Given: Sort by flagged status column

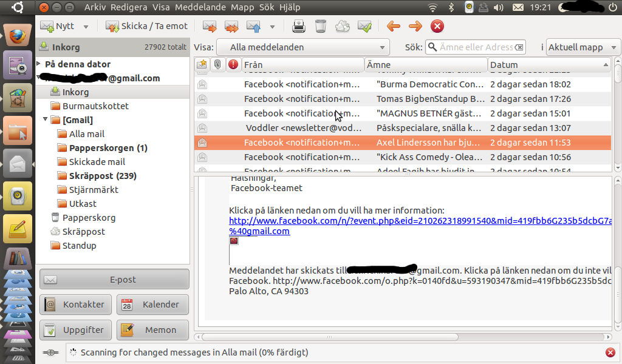Looking at the screenshot, I should point(202,64).
